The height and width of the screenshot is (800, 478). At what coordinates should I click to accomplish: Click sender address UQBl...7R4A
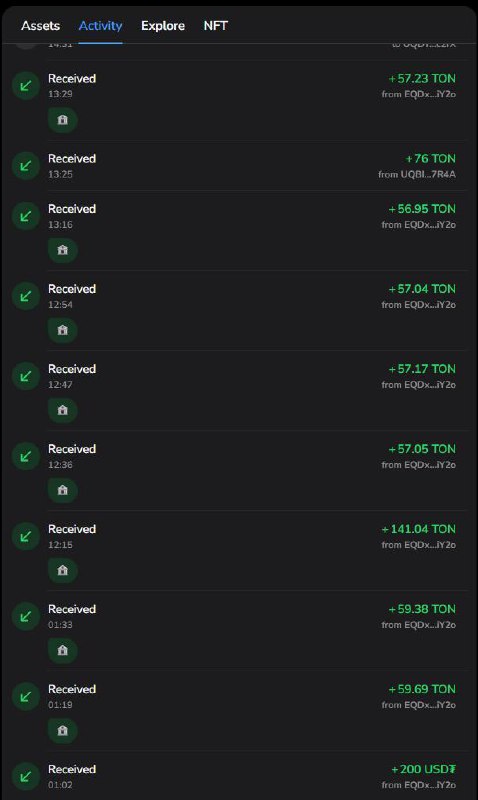417,174
